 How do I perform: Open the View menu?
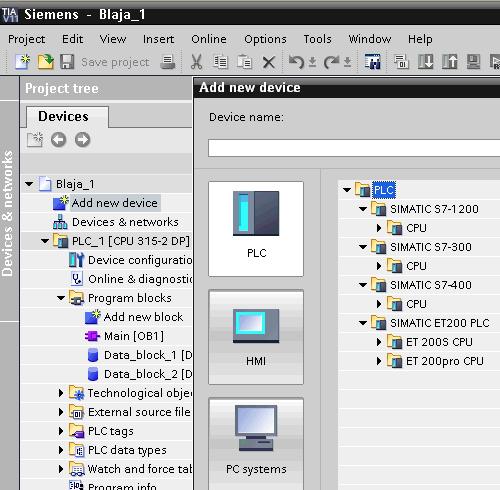coord(113,39)
